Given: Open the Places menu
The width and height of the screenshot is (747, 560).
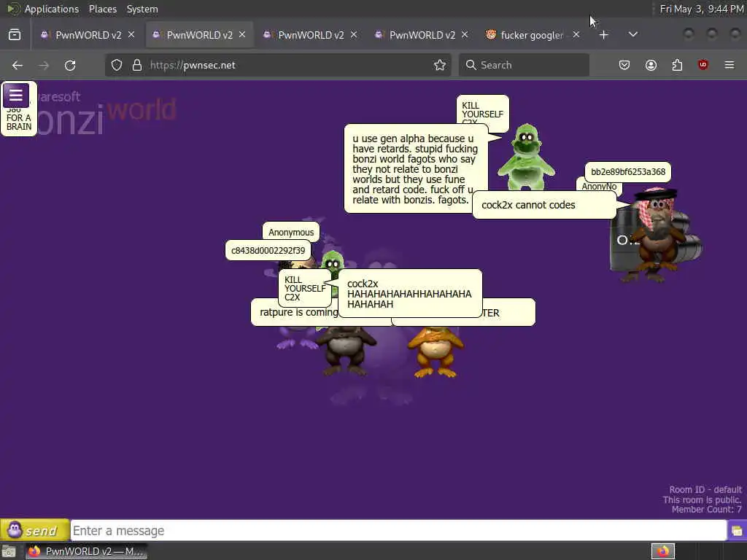Looking at the screenshot, I should 102,9.
